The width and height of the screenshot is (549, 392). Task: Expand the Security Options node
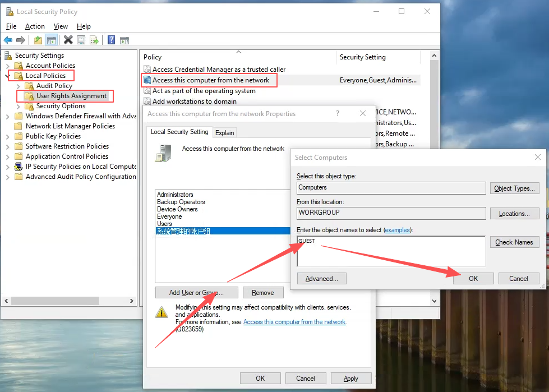tap(19, 107)
